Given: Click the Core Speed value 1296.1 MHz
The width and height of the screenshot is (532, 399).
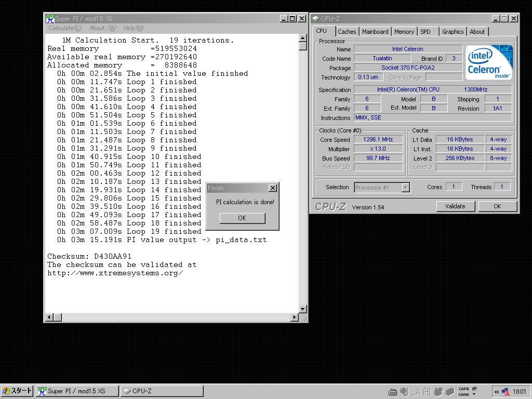Looking at the screenshot, I should pyautogui.click(x=378, y=139).
